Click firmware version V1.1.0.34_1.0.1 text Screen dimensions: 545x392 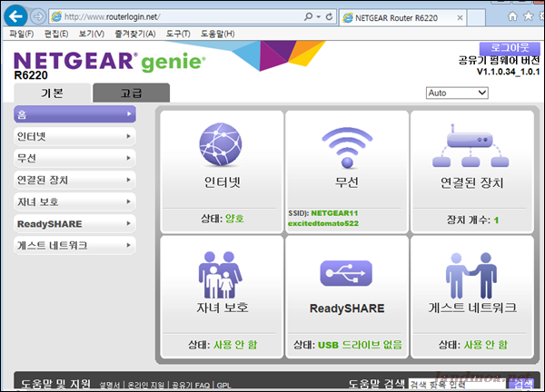point(508,72)
